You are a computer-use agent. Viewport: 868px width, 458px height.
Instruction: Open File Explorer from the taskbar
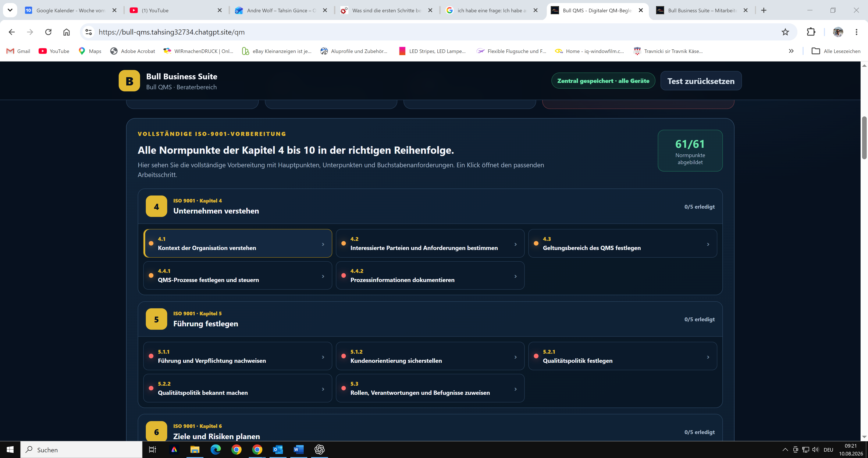(195, 450)
